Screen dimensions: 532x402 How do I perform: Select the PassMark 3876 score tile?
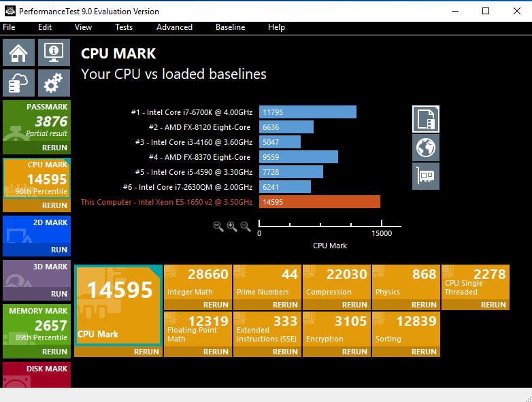point(37,121)
